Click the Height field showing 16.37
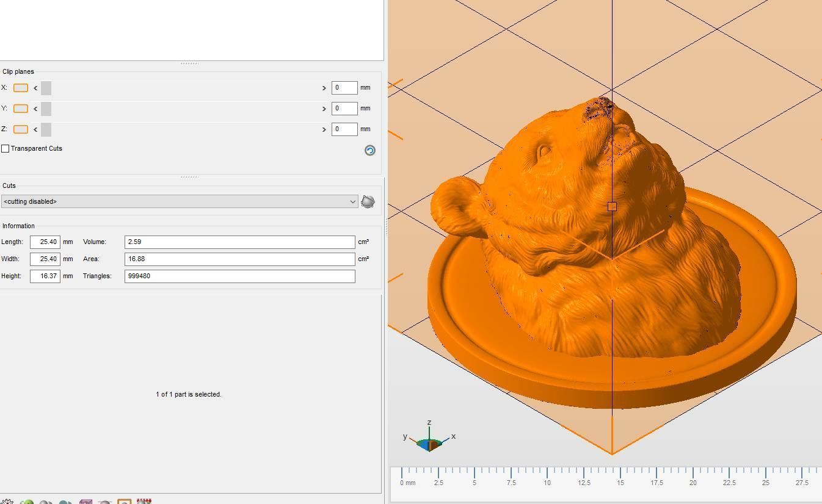The image size is (822, 504). tap(45, 276)
